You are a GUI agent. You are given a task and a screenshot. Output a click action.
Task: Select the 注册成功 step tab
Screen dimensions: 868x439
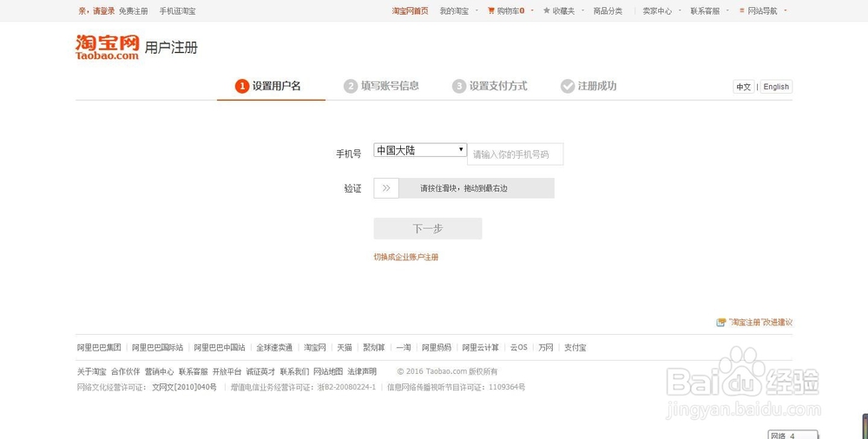coord(589,87)
